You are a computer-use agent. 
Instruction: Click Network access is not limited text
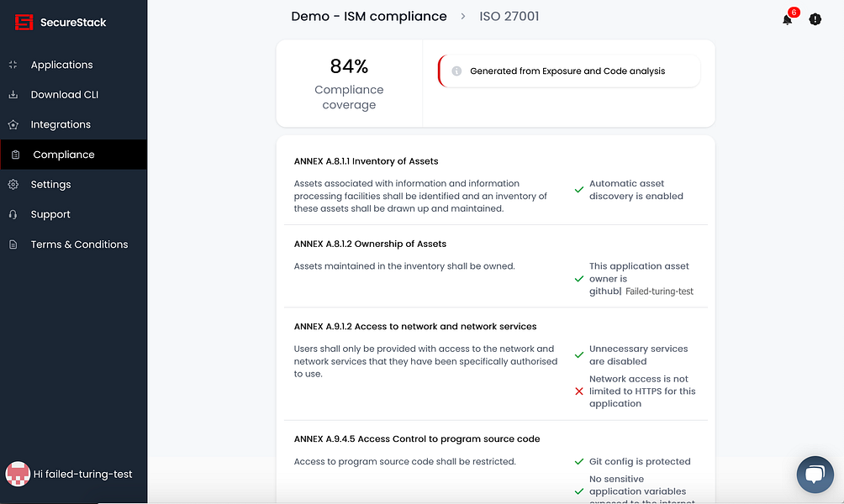(642, 391)
